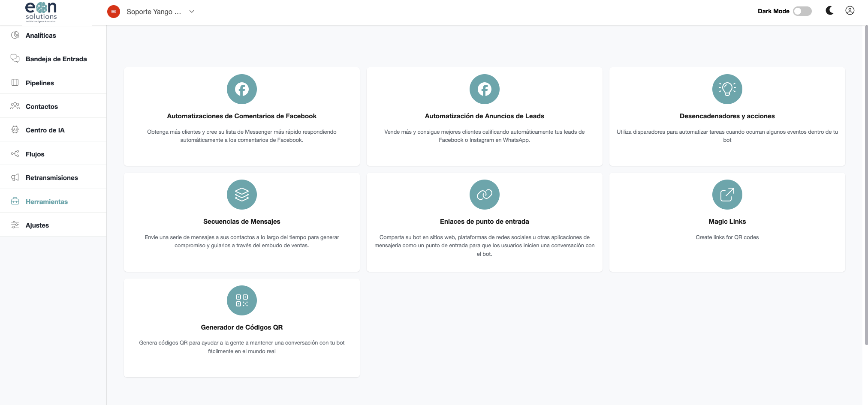This screenshot has height=405, width=868.
Task: Open Retransmisiones menu item
Action: pos(53,177)
